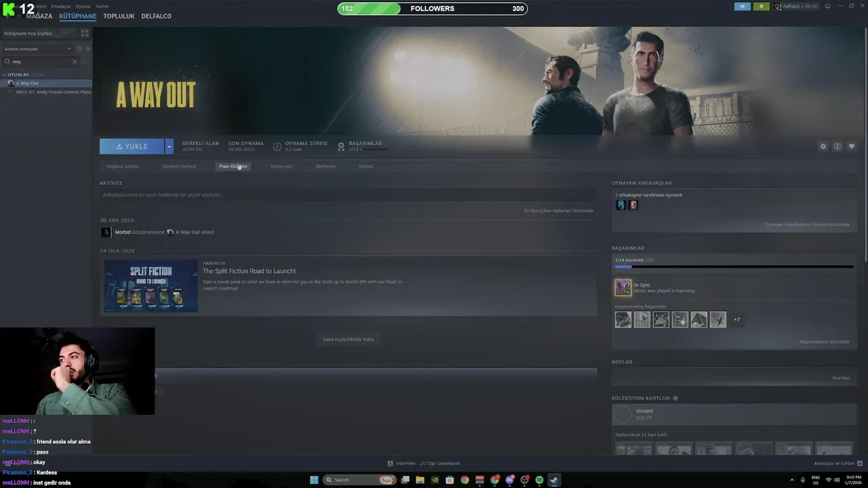Screen dimensions: 868x488
Task: Select third locked achievement icon
Action: coord(660,319)
